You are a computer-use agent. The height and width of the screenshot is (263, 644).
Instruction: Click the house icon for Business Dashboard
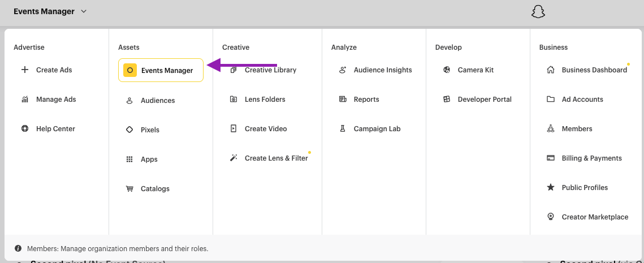[x=551, y=70]
